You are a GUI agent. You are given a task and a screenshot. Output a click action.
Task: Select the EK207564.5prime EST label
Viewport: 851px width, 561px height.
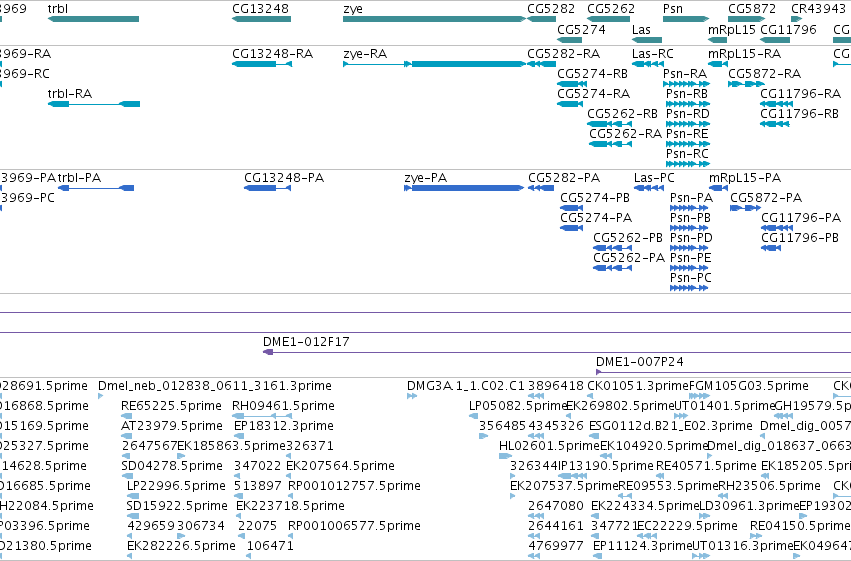coord(340,466)
